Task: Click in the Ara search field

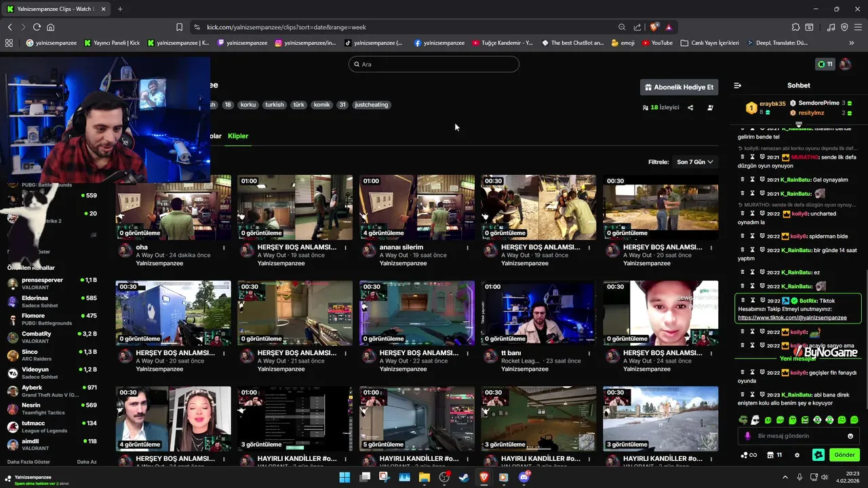Action: click(434, 64)
